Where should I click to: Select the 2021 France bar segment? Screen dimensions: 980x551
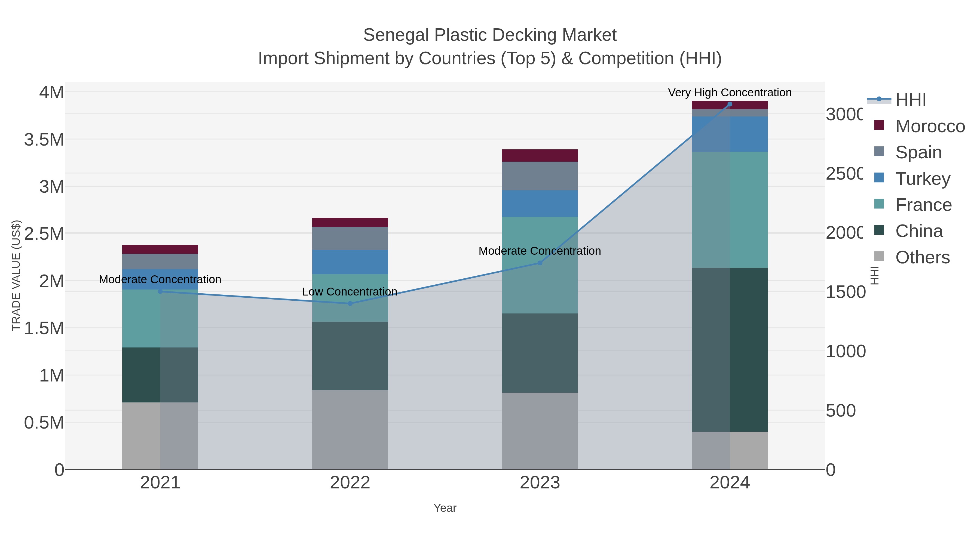click(x=160, y=319)
